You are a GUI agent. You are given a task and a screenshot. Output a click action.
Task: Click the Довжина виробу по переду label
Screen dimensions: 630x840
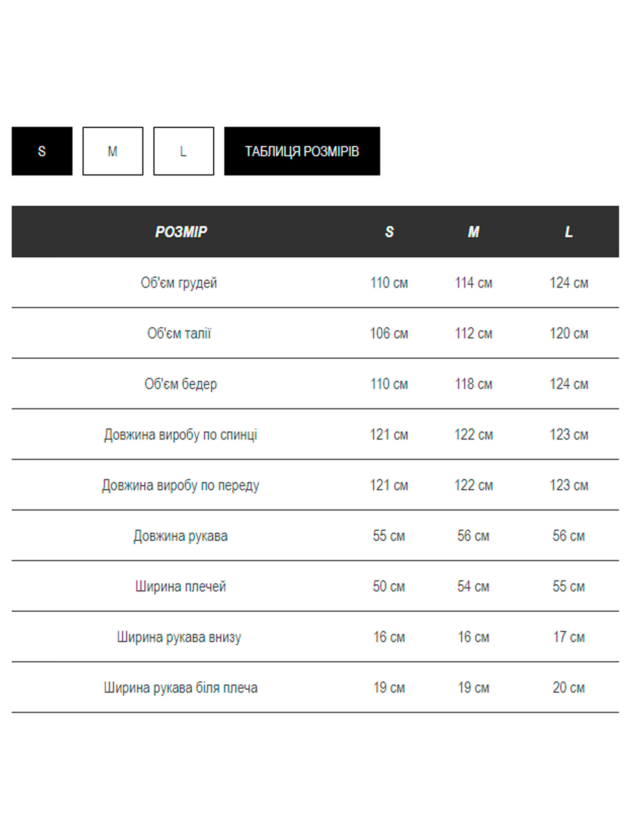tap(180, 485)
